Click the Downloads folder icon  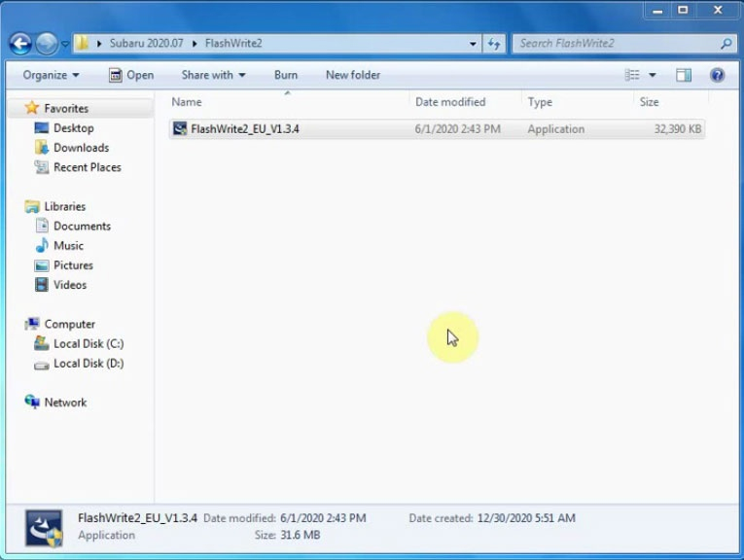tap(42, 147)
